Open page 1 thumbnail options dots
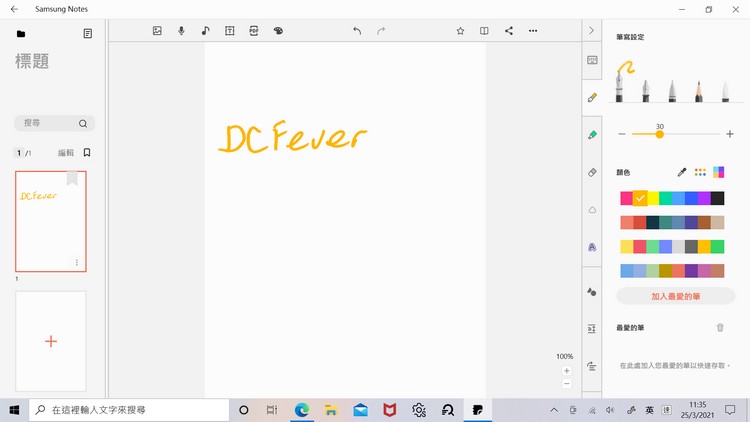 pyautogui.click(x=77, y=262)
